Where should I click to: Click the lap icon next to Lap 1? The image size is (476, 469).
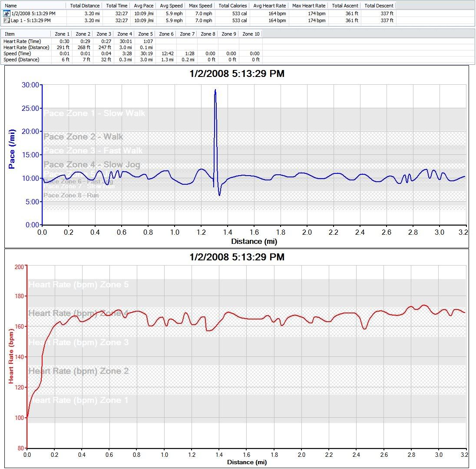[7, 20]
